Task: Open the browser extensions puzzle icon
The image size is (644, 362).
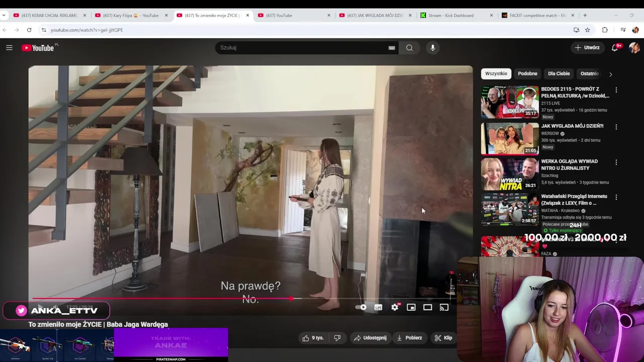Action: (605, 30)
